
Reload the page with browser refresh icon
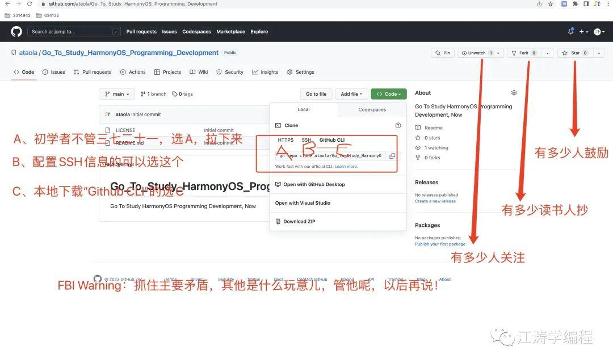tap(30, 4)
